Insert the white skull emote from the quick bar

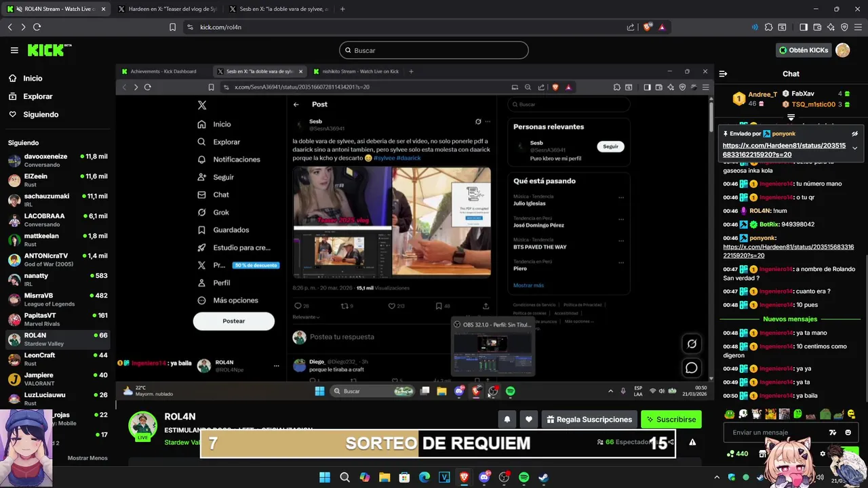tap(743, 414)
